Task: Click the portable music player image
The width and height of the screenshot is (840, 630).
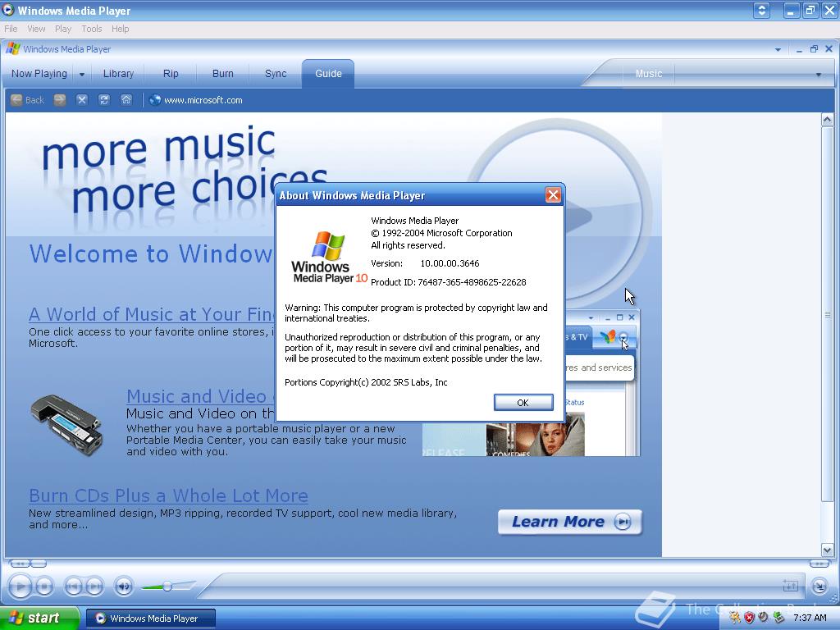Action: pos(67,426)
